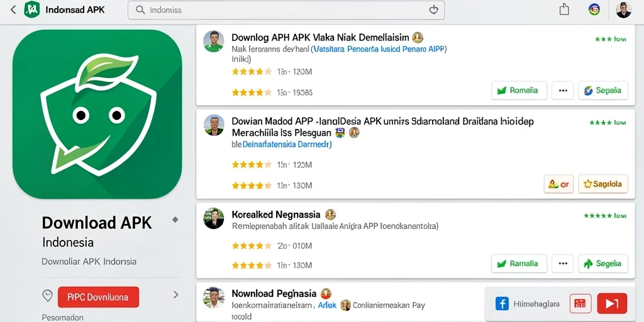Open avatar of Korealked Negnassia listing
Screen dimensions: 644x322
click(214, 218)
